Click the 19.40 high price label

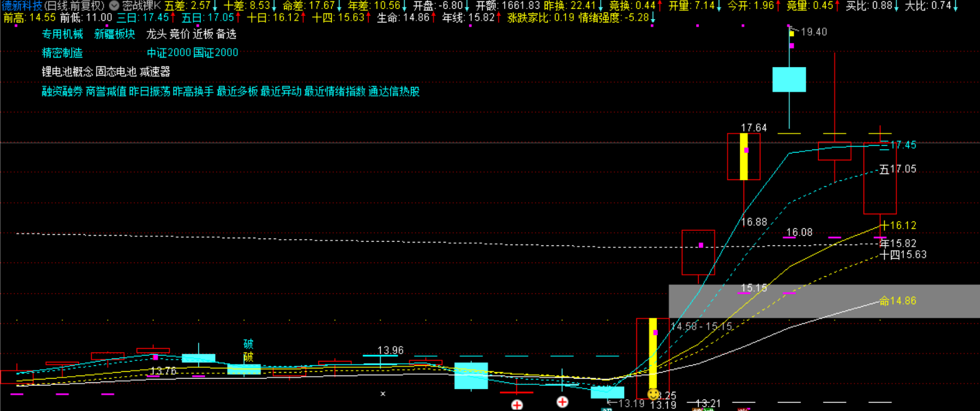[x=813, y=32]
